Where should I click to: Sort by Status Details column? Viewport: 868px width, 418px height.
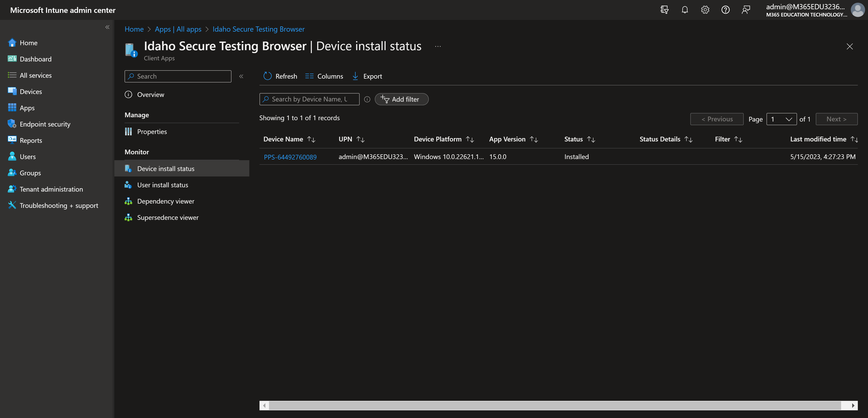click(x=666, y=139)
